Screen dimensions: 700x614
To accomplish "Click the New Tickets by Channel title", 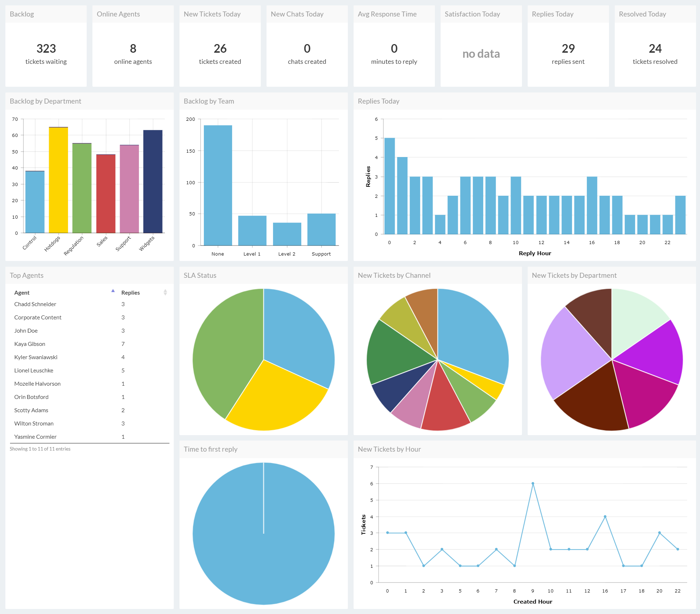I will point(394,275).
